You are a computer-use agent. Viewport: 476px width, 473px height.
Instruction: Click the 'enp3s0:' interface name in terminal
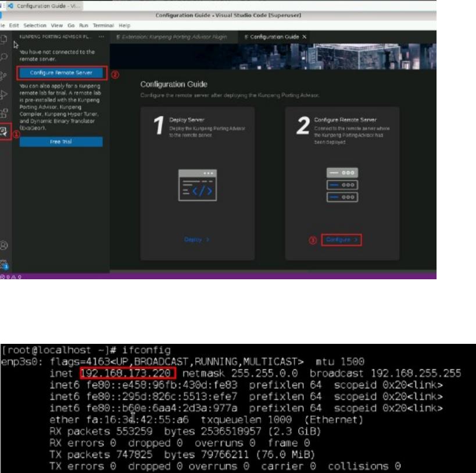coord(22,362)
